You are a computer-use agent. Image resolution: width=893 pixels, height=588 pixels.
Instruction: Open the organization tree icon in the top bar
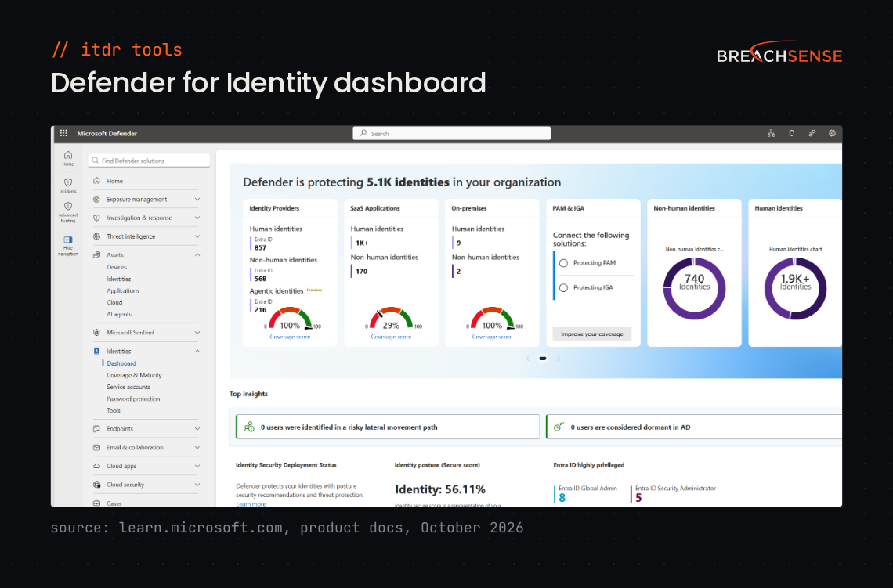(771, 133)
